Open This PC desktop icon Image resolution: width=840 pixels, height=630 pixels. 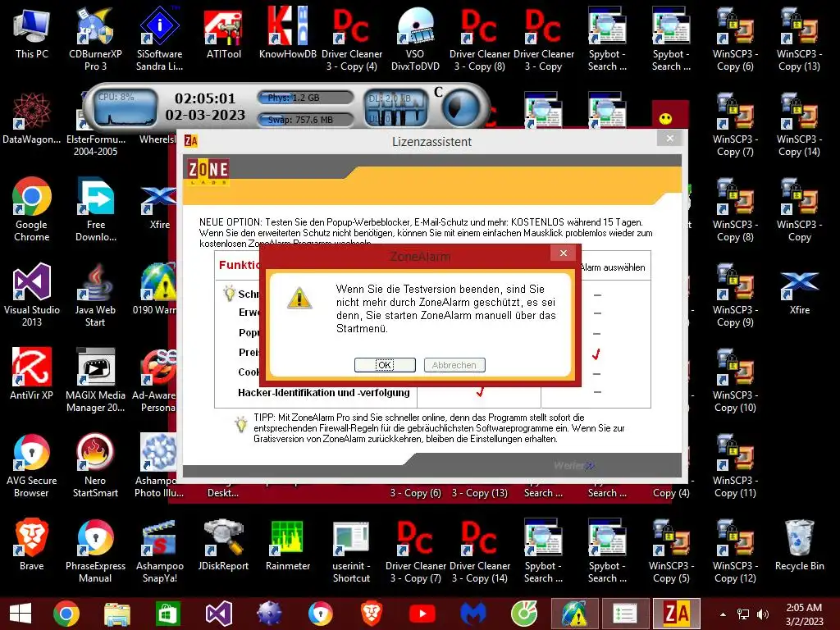[x=32, y=33]
